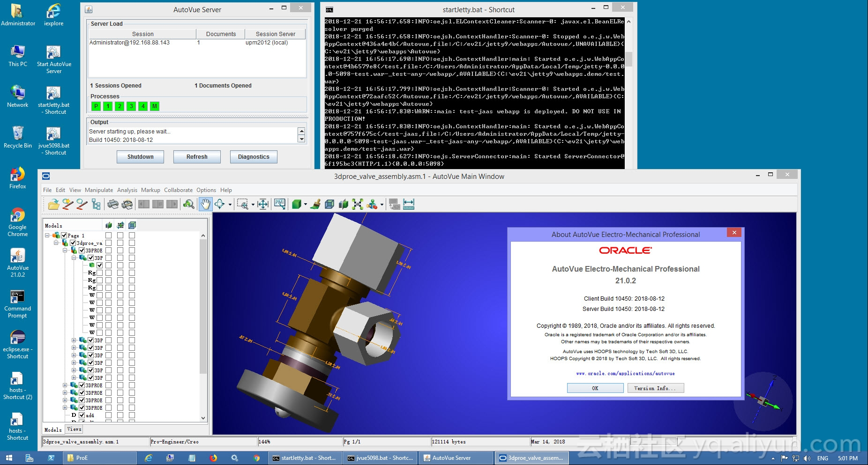Open the Options menu
This screenshot has height=465, width=868.
[206, 190]
